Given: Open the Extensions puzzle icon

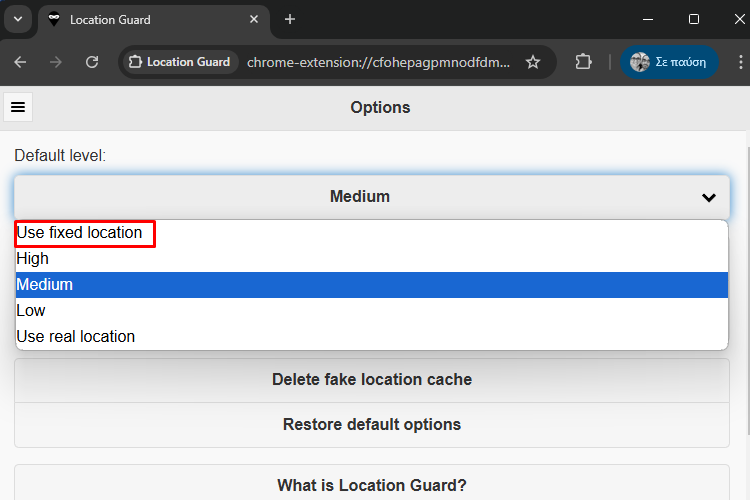Looking at the screenshot, I should pos(584,62).
